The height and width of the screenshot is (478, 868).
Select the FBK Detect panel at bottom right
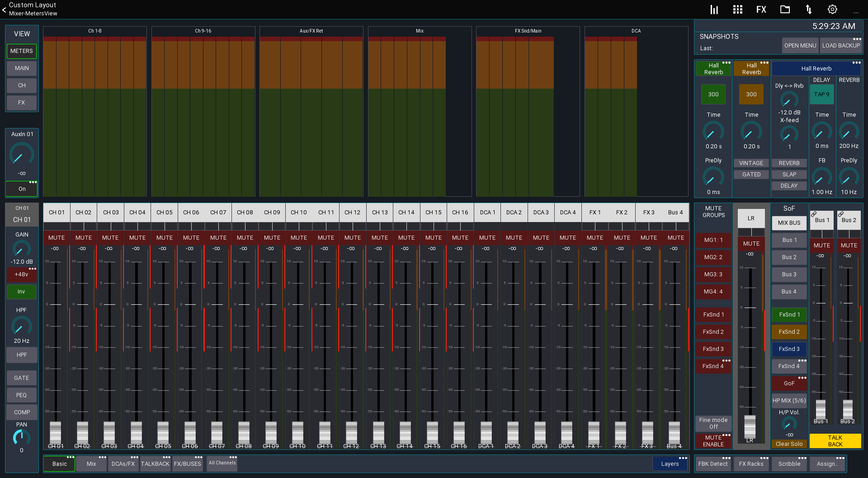(x=713, y=464)
